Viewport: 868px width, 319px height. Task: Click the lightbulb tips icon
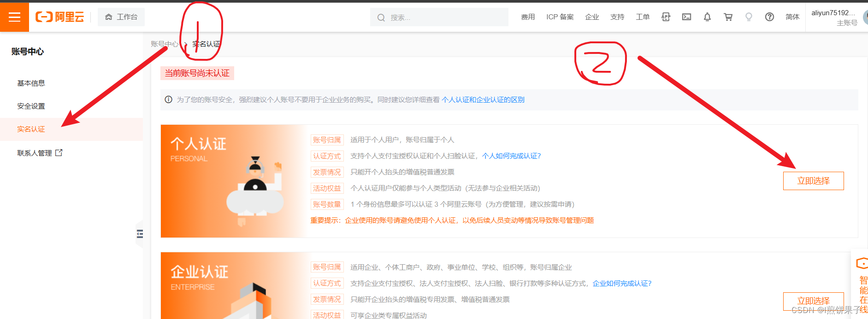click(x=749, y=17)
